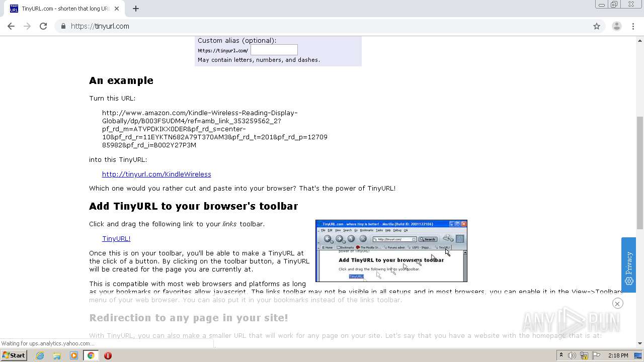Screen dimensions: 644x362
Task: Open the red Opera taskbar icon
Action: (108, 355)
